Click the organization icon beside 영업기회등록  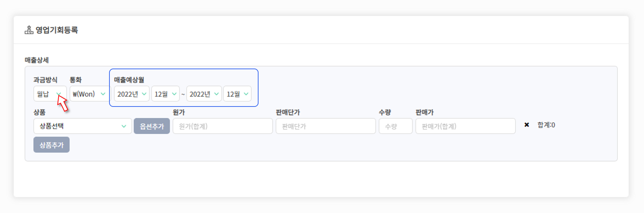[x=29, y=30]
